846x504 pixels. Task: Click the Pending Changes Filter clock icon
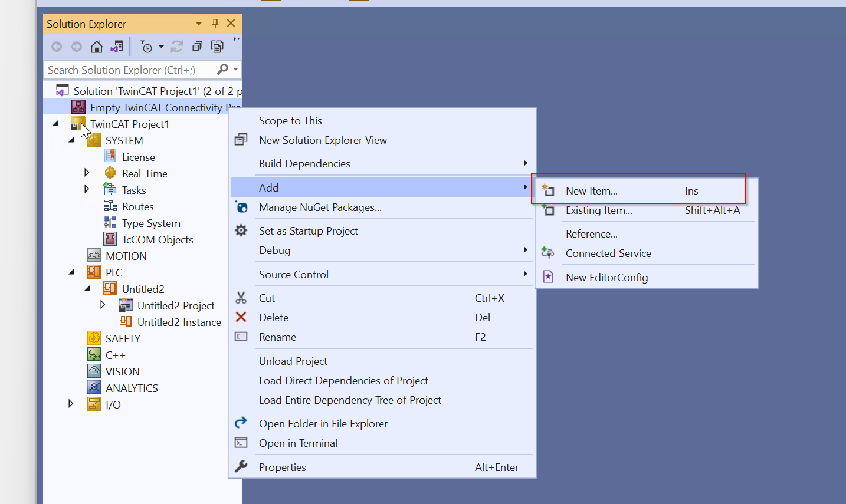[146, 47]
